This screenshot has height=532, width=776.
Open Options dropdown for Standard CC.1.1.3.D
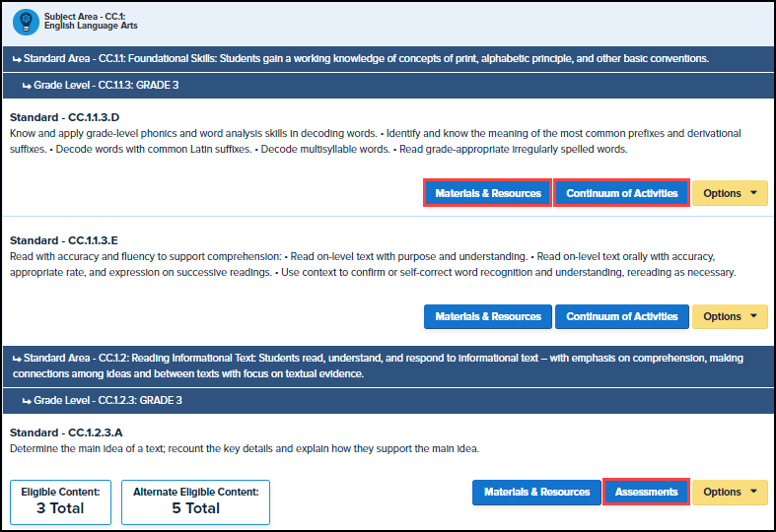tap(729, 193)
